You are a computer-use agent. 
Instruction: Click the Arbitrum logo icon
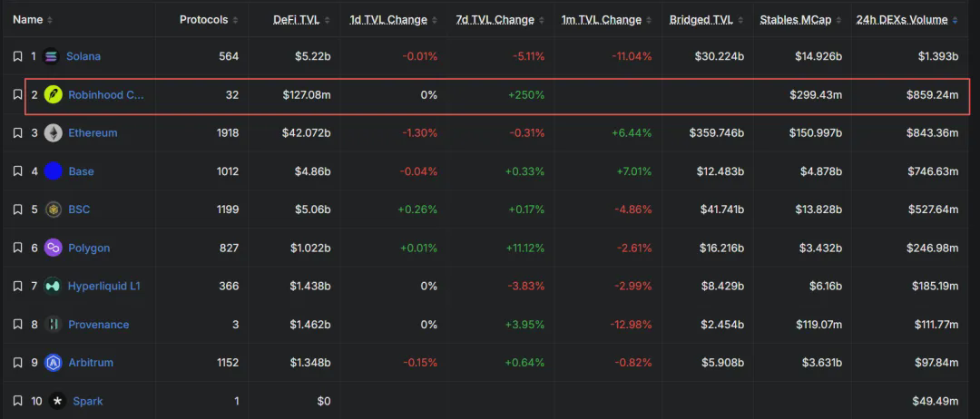[x=54, y=363]
